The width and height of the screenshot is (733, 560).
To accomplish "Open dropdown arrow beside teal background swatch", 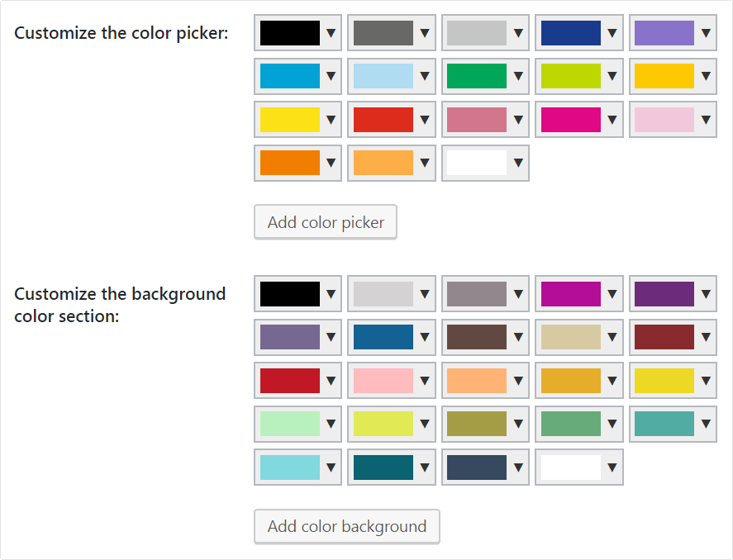I will tap(706, 424).
